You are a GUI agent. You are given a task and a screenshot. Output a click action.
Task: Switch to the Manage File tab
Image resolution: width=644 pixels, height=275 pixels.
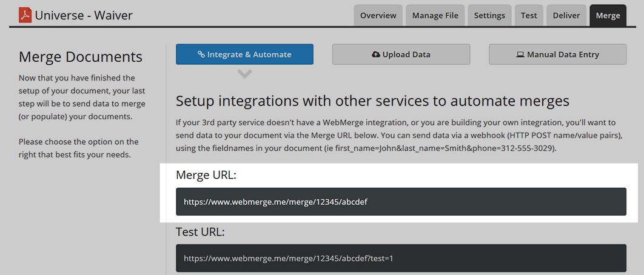435,15
